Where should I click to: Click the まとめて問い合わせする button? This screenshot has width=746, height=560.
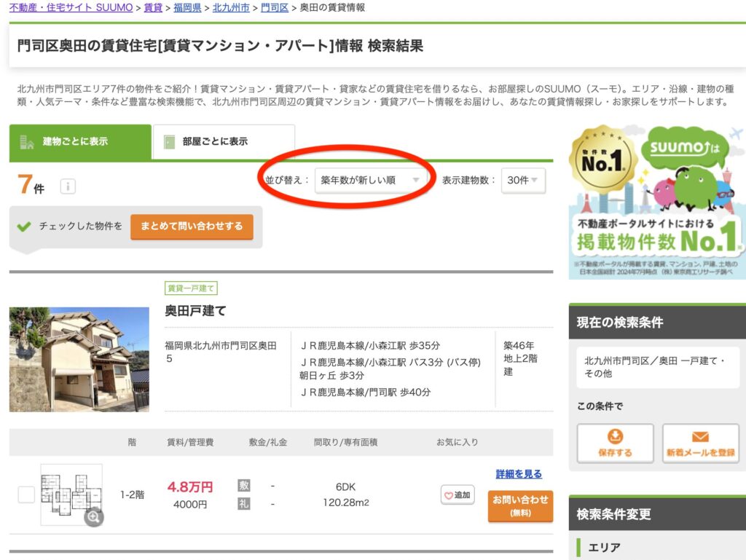tap(192, 227)
